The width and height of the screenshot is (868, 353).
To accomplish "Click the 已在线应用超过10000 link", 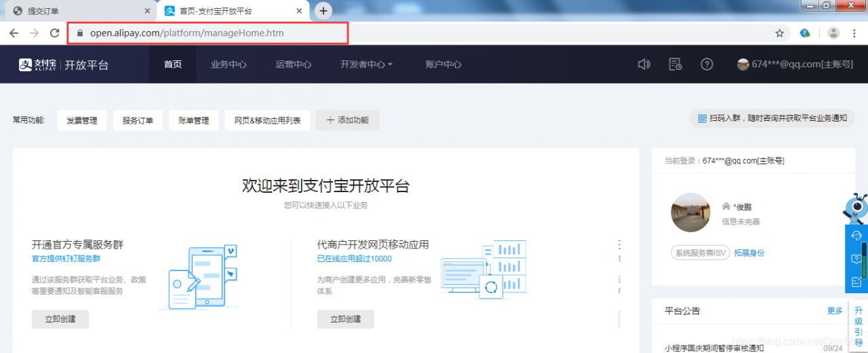I will [354, 259].
